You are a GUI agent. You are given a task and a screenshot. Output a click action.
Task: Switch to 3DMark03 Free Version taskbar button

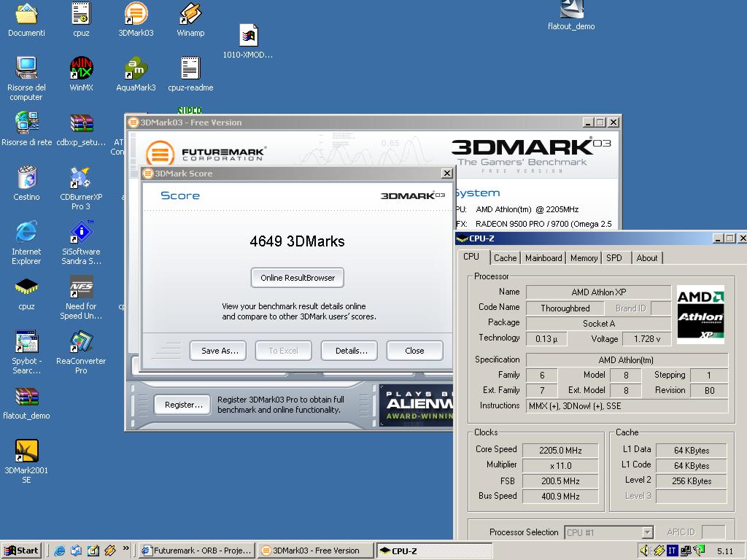(315, 551)
